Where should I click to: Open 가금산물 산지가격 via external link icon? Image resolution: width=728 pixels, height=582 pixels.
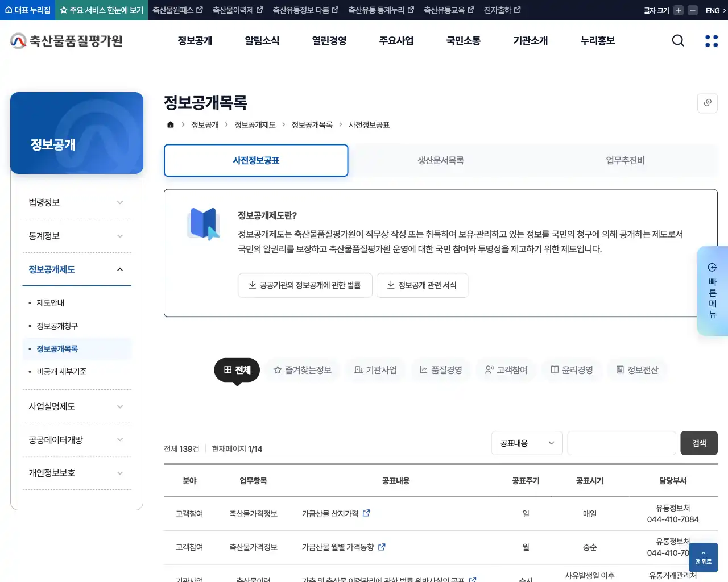coord(366,512)
